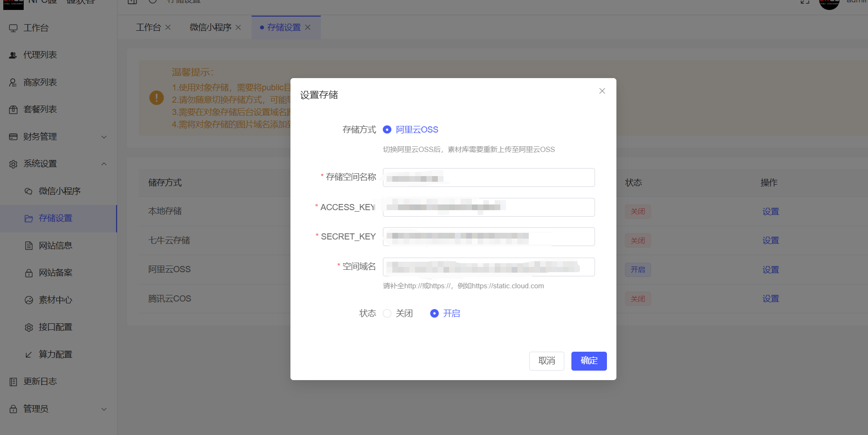Click the 更新日志 document icon
This screenshot has height=435, width=868.
13,382
